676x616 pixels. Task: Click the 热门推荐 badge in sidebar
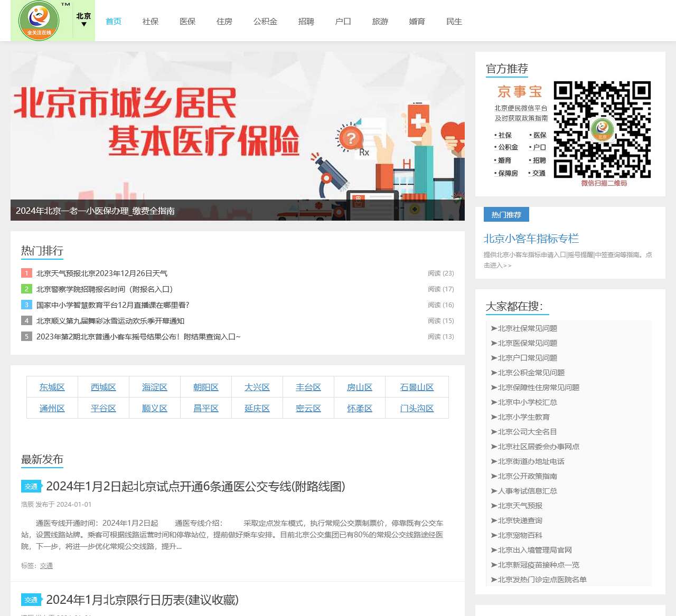point(506,214)
